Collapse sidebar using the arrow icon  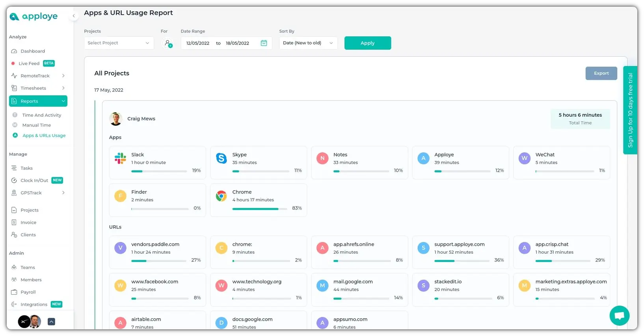[73, 16]
